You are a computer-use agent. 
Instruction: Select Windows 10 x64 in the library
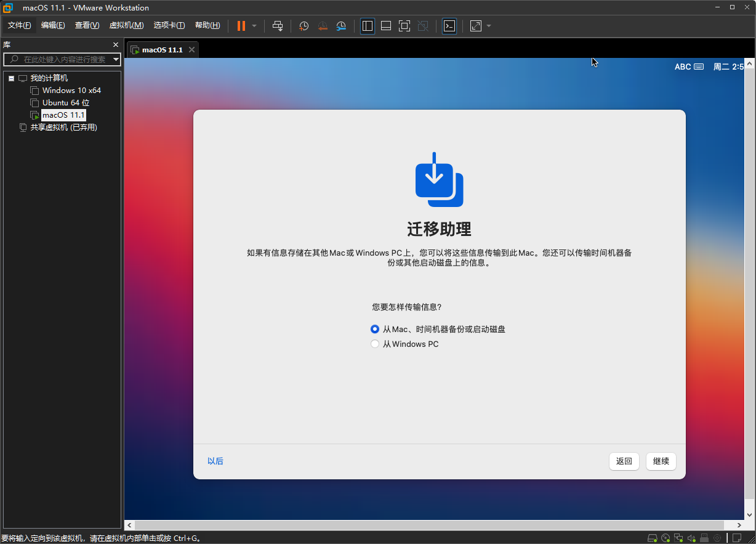pos(71,91)
